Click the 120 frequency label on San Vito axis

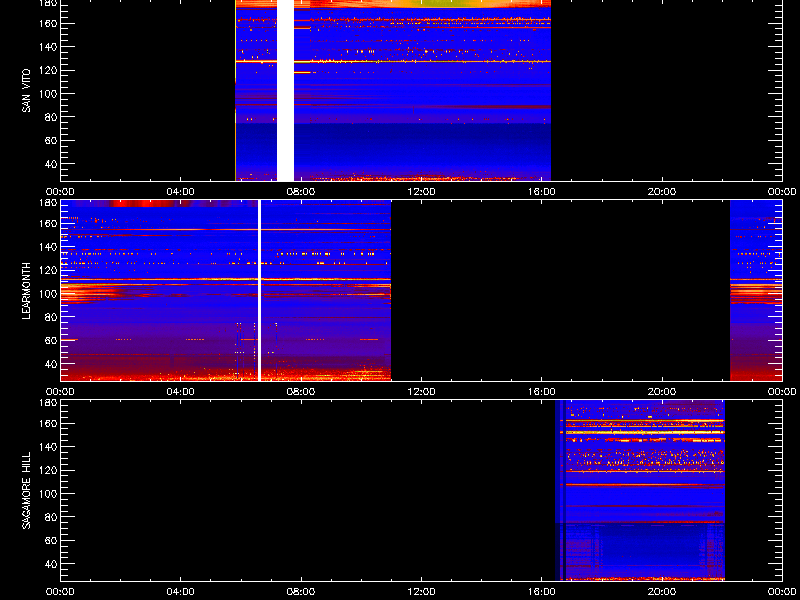48,70
